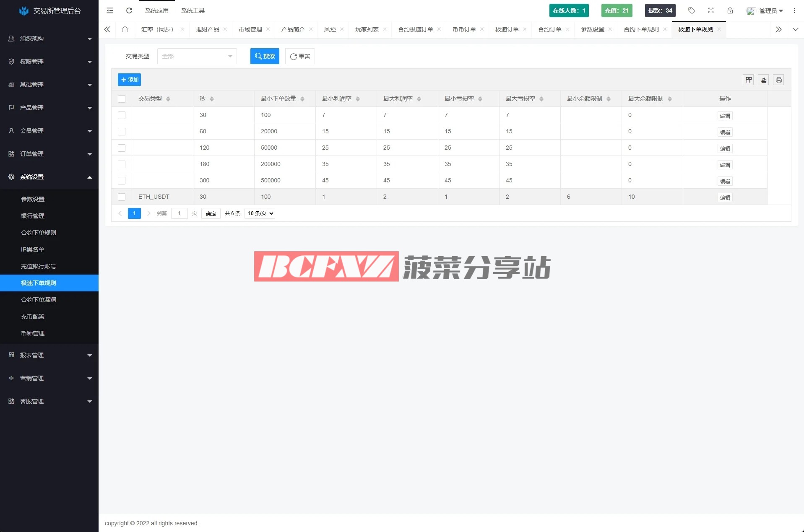Open 银行管理 in the sidebar
804x532 pixels.
(33, 216)
